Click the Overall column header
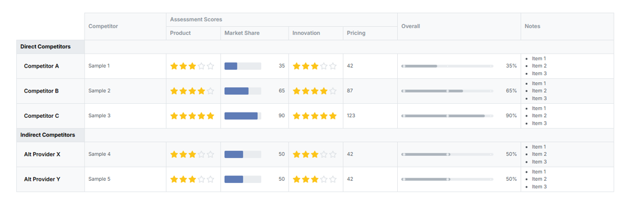Screen dimensions: 644x211 click(x=459, y=26)
